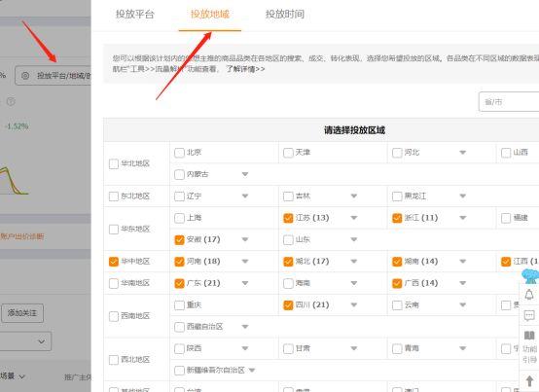Expand the 黑龙江 dropdown arrow

point(463,196)
